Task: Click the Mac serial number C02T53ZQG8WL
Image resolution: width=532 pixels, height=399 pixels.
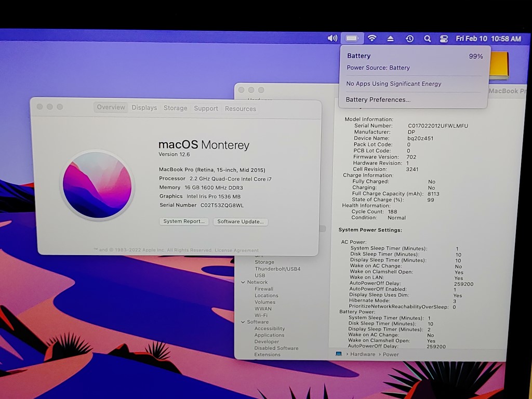Action: [x=222, y=205]
